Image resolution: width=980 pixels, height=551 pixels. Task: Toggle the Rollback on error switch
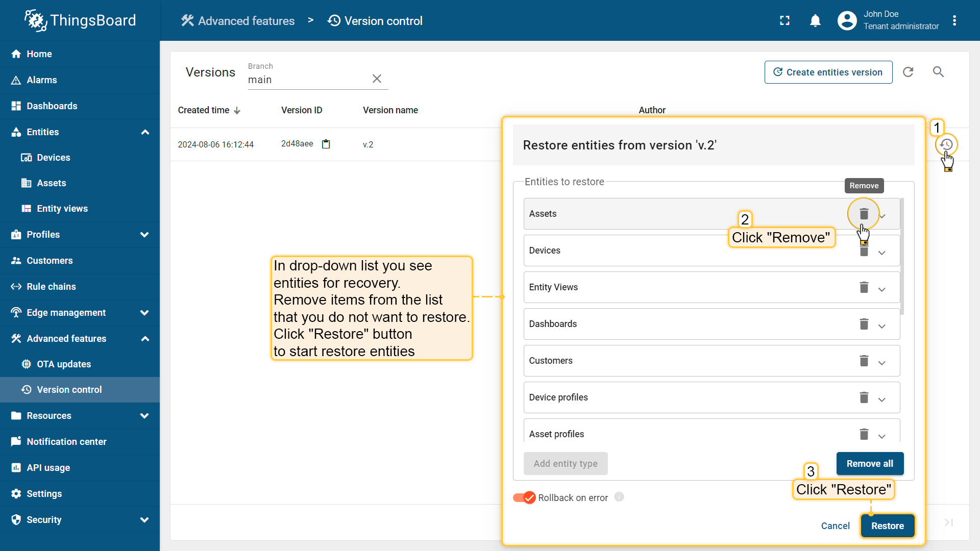tap(524, 497)
